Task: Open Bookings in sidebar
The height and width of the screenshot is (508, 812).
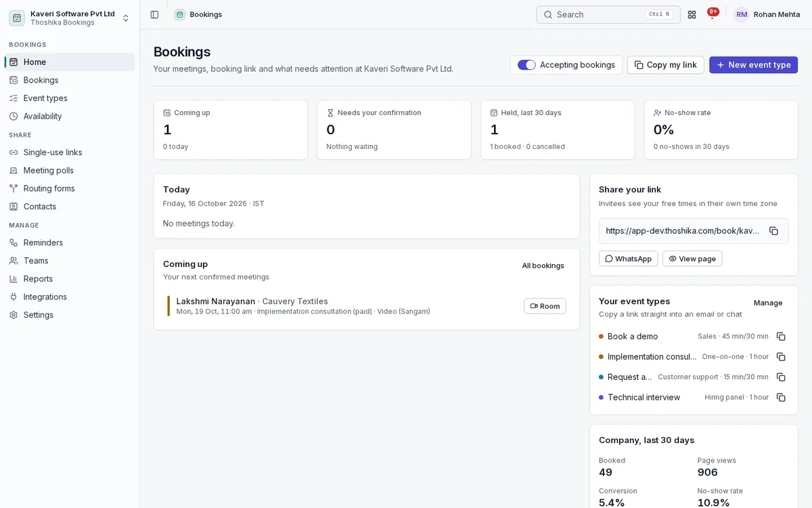Action: point(70,80)
